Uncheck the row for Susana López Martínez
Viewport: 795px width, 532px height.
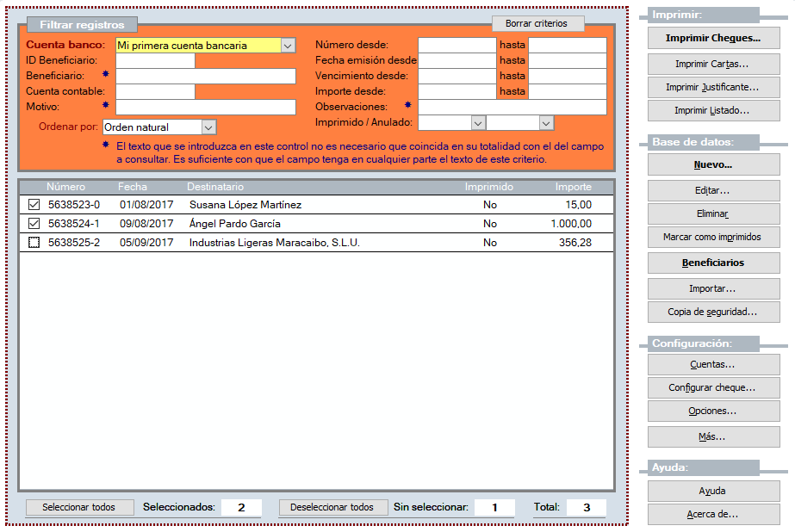click(x=32, y=205)
